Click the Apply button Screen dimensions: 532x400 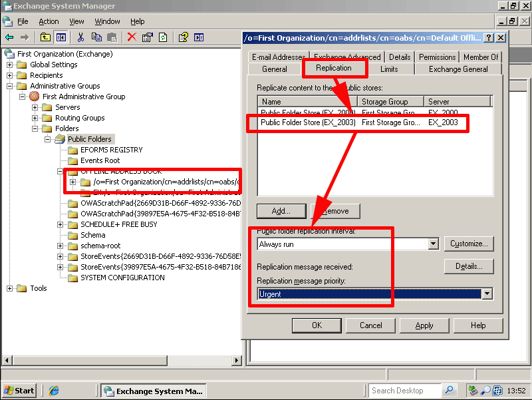pos(424,325)
